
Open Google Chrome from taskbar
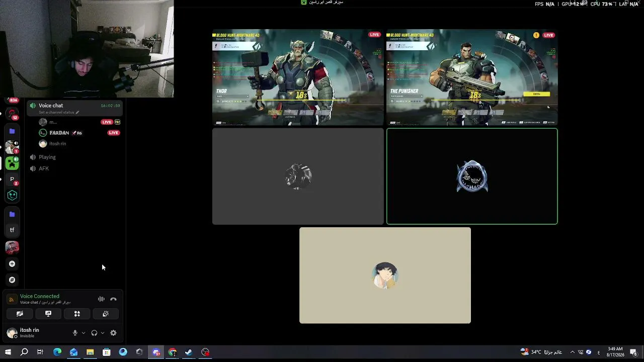tap(172, 352)
